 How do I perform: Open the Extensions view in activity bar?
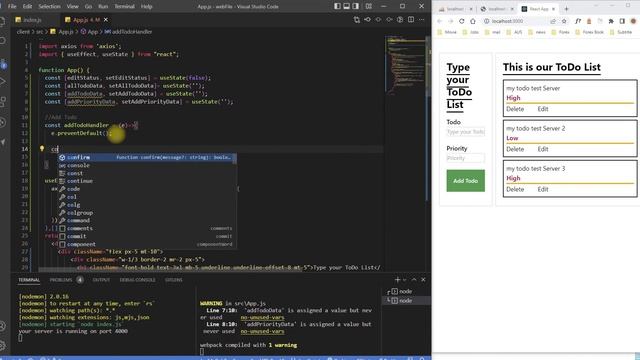point(3,101)
